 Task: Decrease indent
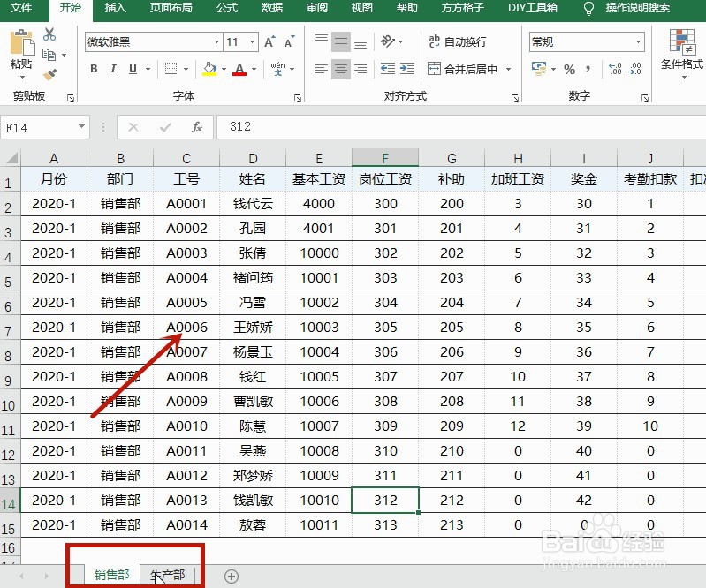(388, 68)
